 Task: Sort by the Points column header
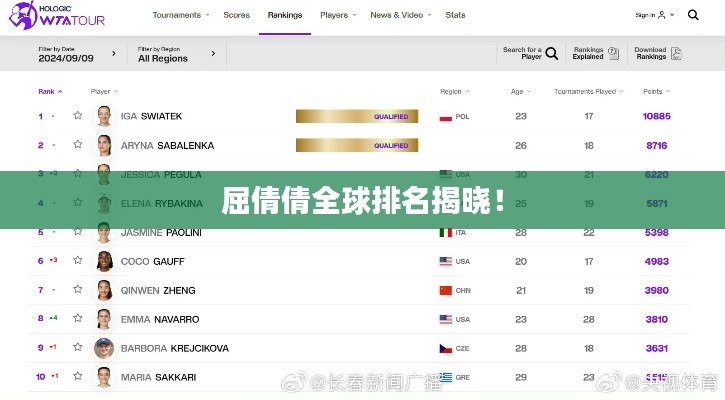(656, 92)
